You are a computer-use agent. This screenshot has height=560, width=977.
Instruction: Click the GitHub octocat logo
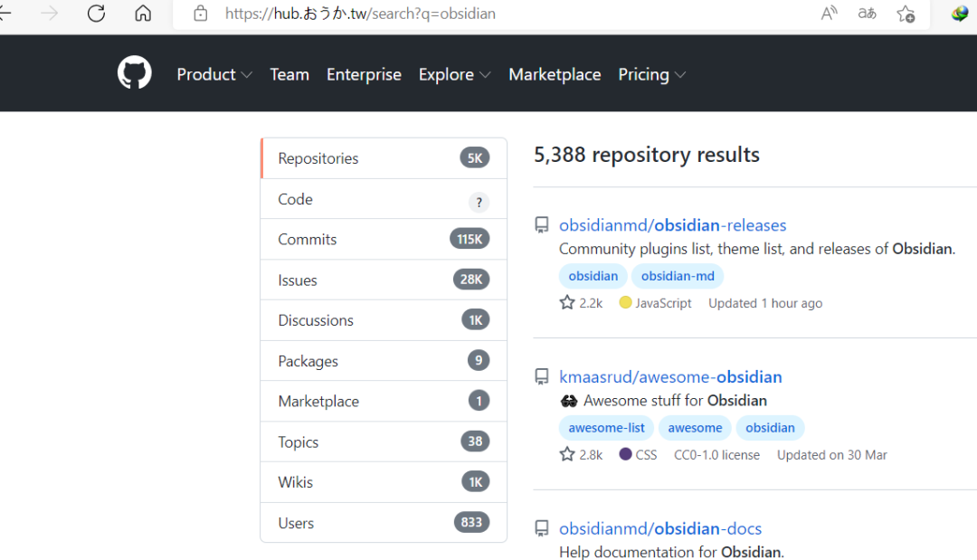coord(135,73)
